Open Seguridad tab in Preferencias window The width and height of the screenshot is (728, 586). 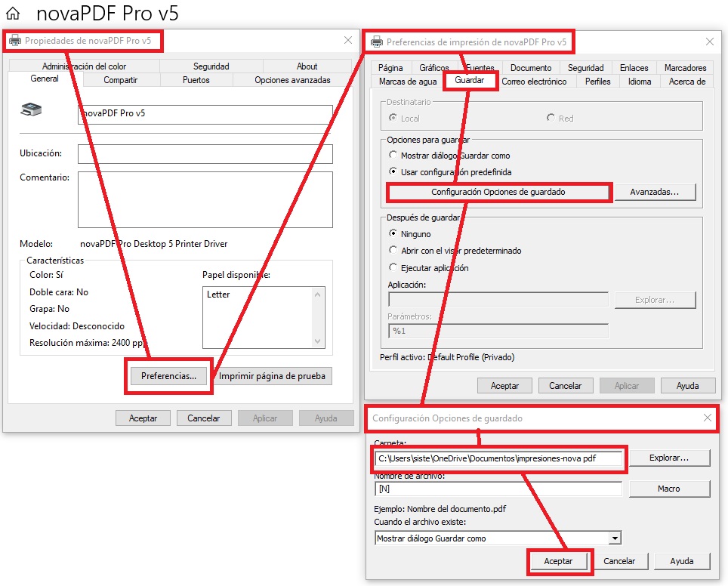586,68
